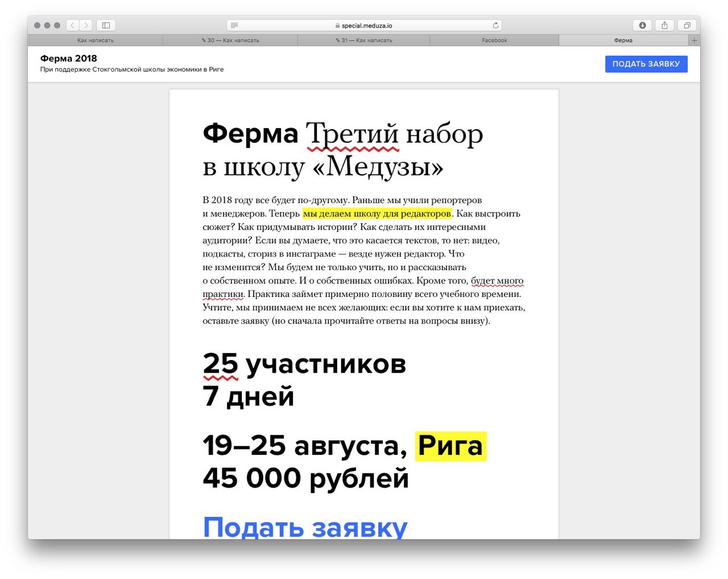Viewport: 728px width, 579px height.
Task: Reload the page with the refresh icon
Action: (x=495, y=25)
